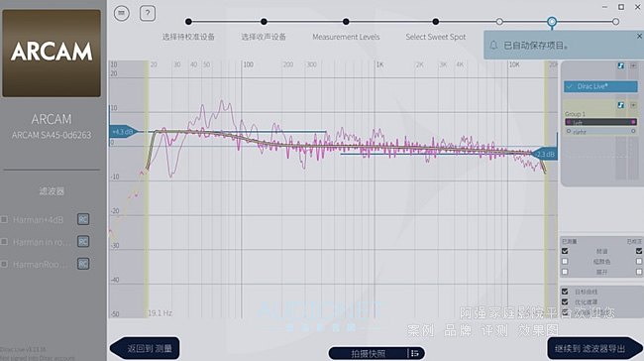
Task: Collapse the top panel with the small arrow button
Action: [x=633, y=65]
